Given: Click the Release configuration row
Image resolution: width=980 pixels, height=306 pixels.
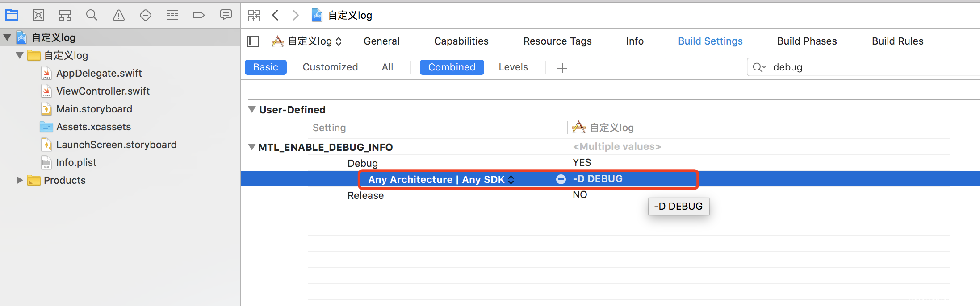Looking at the screenshot, I should pos(629,195).
